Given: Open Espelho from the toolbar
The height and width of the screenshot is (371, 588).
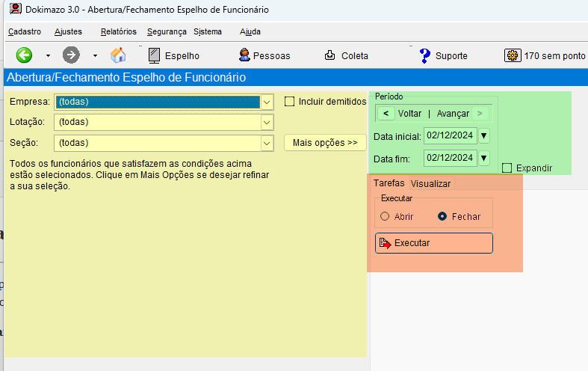Looking at the screenshot, I should pyautogui.click(x=173, y=55).
